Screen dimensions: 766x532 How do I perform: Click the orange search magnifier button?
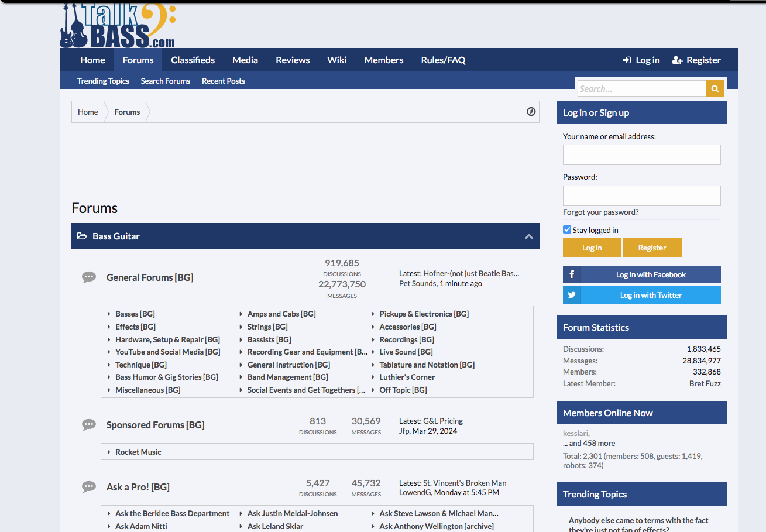pyautogui.click(x=715, y=88)
